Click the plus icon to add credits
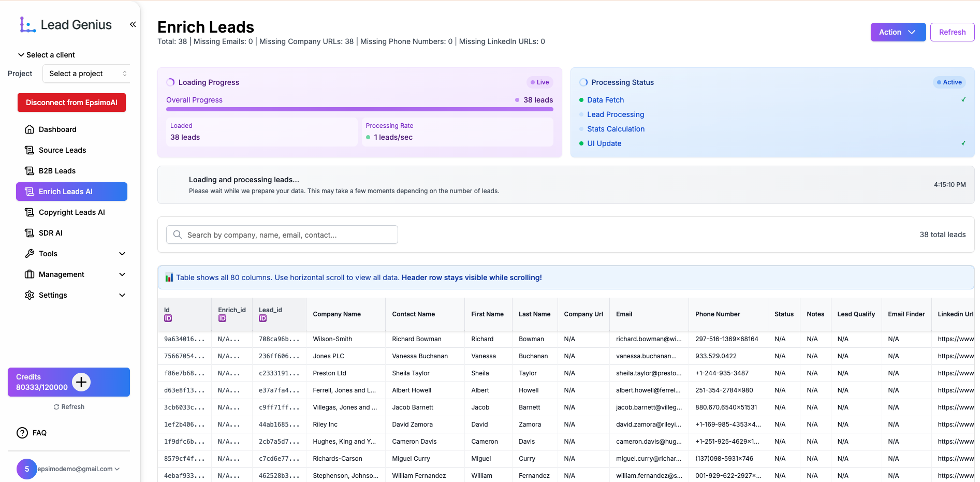 [x=81, y=382]
